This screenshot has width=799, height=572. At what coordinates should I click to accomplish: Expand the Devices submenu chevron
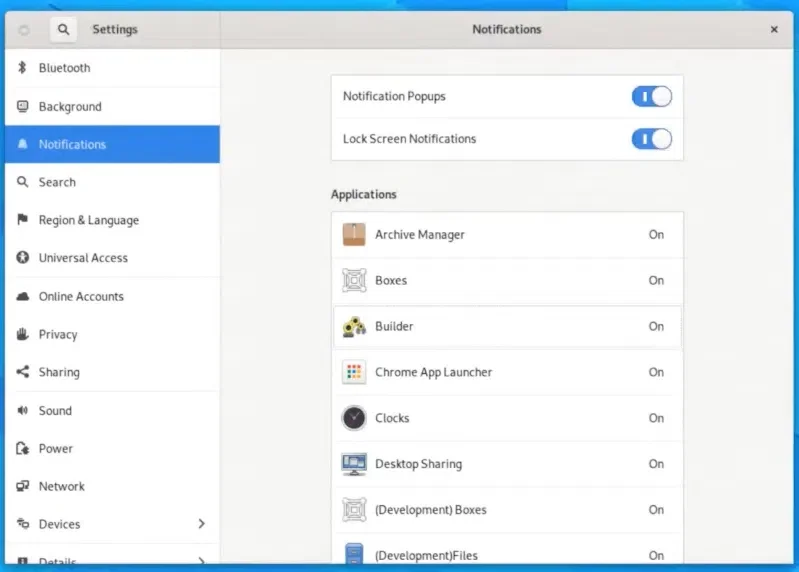coord(202,524)
